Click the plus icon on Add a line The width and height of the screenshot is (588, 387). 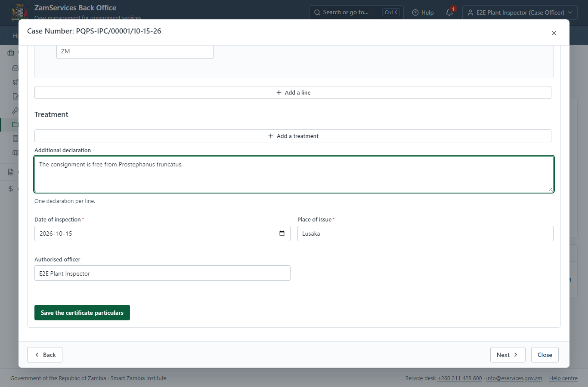tap(279, 92)
